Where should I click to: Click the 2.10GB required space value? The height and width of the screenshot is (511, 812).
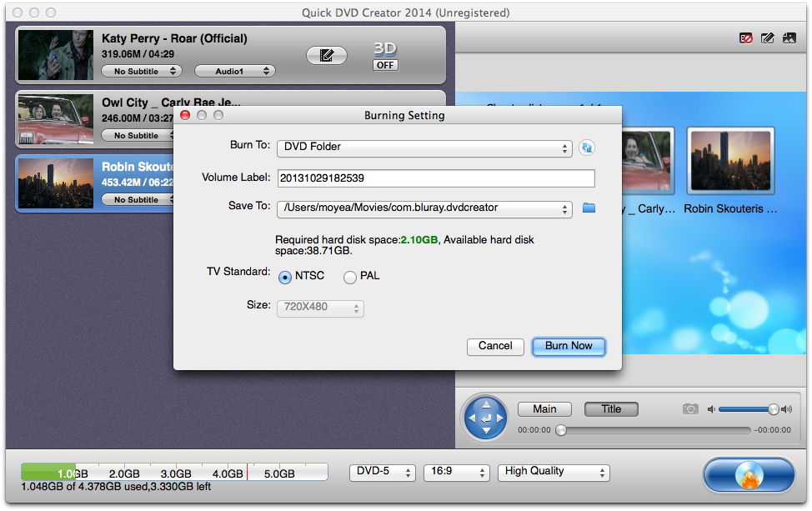(419, 240)
